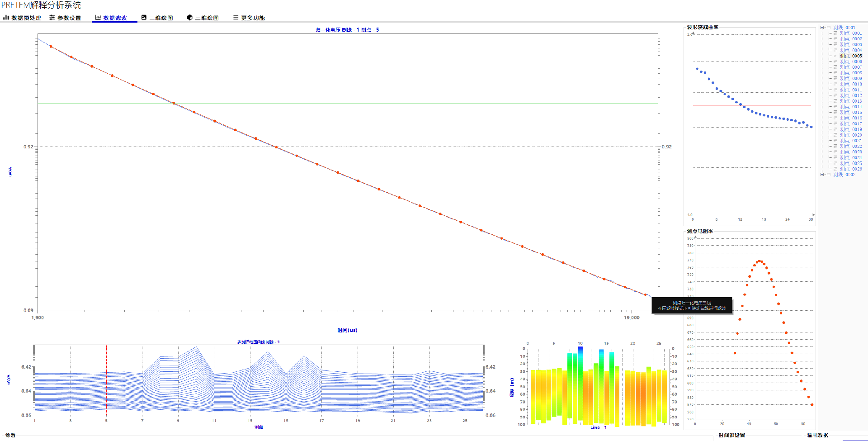
Task: Click the 测线 0002 label
Action: click(844, 175)
